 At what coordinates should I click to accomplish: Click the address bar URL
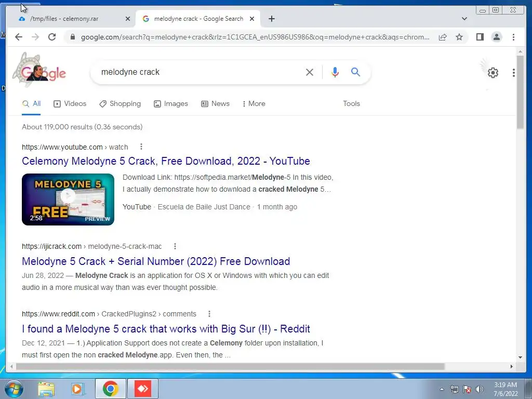(255, 37)
